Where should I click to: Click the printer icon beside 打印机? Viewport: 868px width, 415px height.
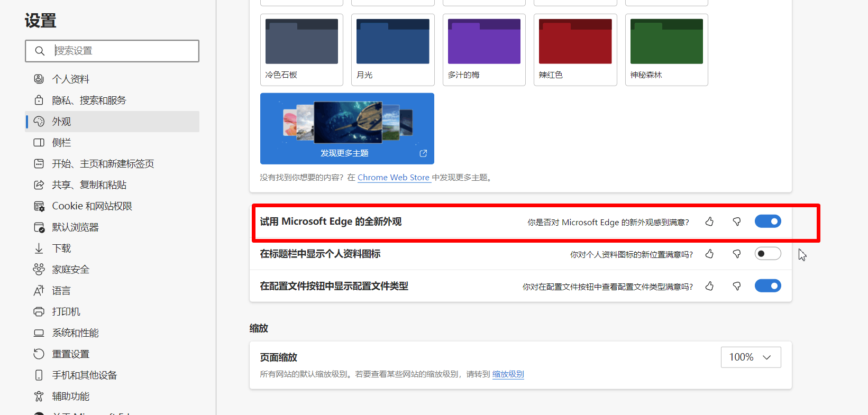(x=39, y=311)
